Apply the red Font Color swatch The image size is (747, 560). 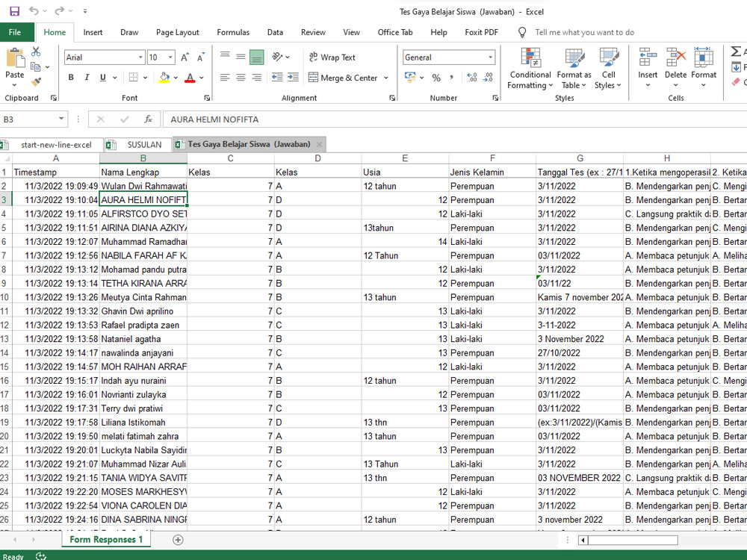point(190,78)
